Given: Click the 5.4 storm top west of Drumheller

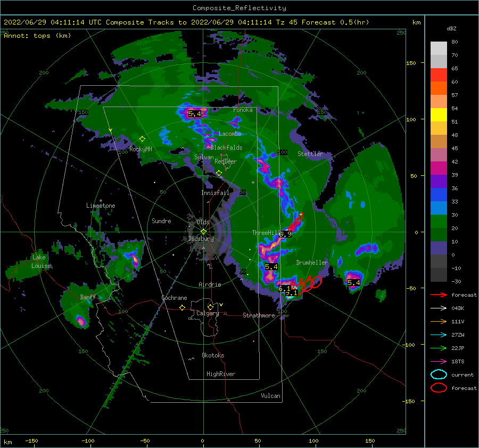Looking at the screenshot, I should coord(271,267).
